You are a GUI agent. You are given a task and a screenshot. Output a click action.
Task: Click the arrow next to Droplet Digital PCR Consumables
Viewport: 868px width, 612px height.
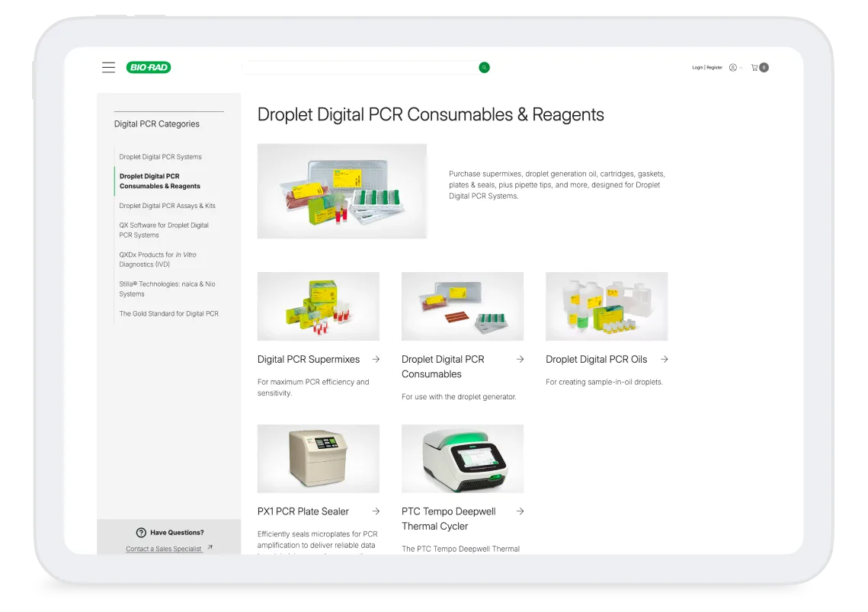pyautogui.click(x=519, y=359)
